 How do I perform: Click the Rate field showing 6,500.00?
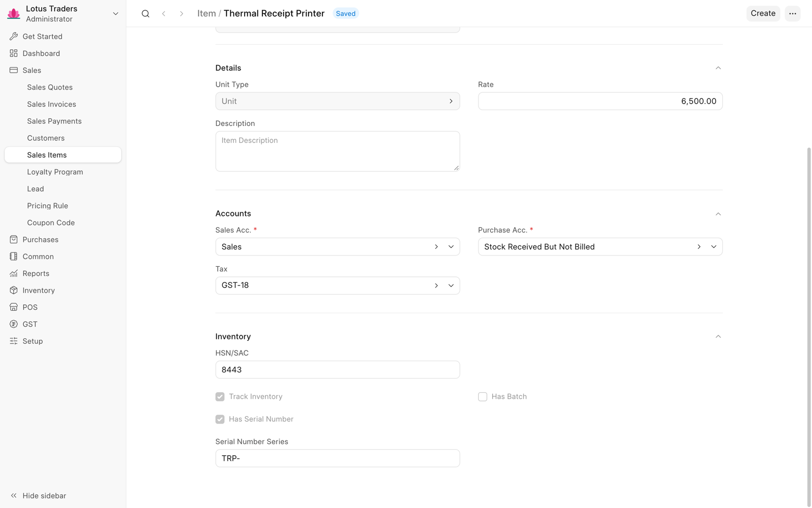click(x=600, y=101)
